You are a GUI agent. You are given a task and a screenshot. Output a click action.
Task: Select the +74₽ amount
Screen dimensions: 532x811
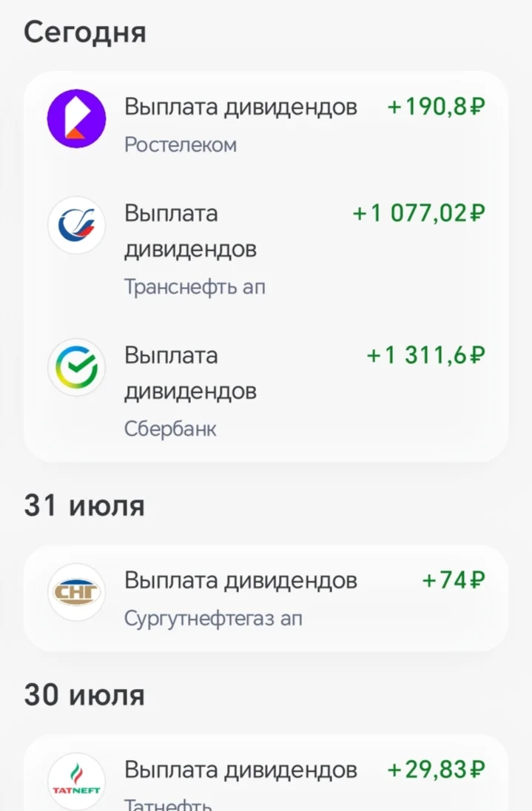454,580
